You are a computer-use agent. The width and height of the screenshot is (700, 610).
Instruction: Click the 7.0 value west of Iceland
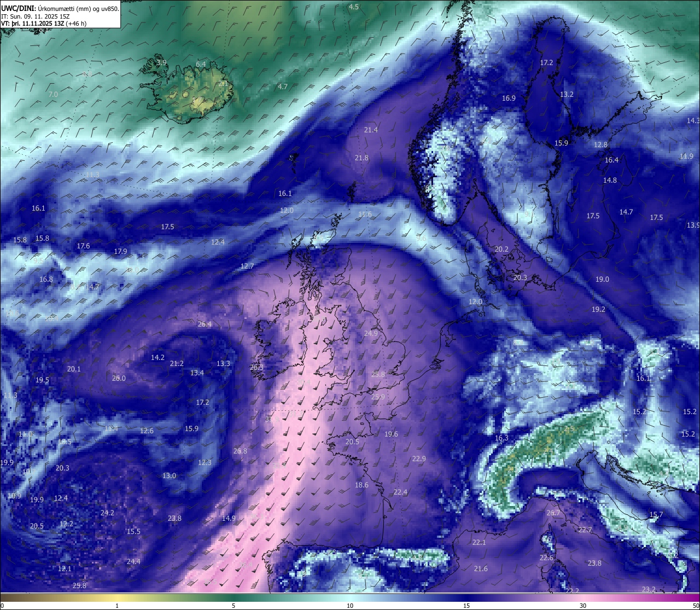point(52,95)
